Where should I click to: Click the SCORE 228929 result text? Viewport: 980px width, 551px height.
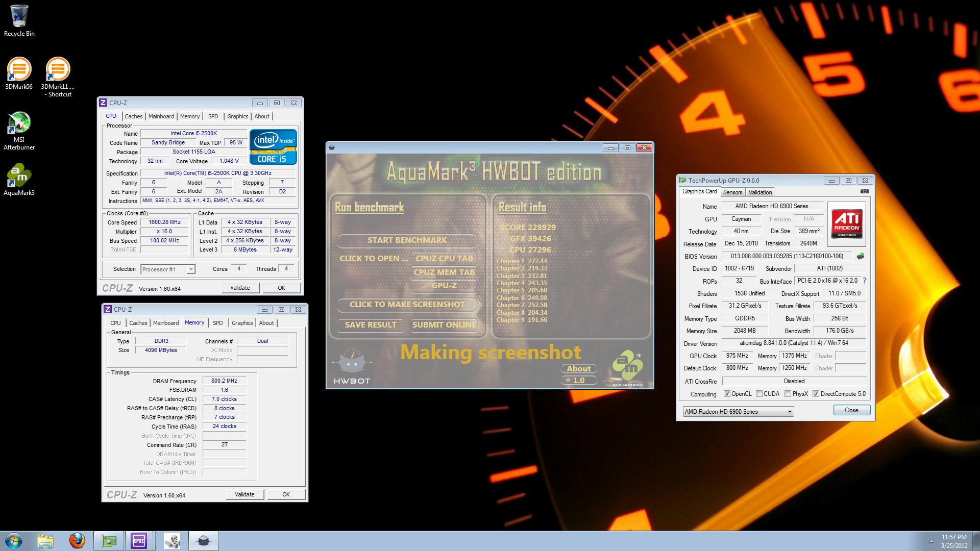point(528,228)
